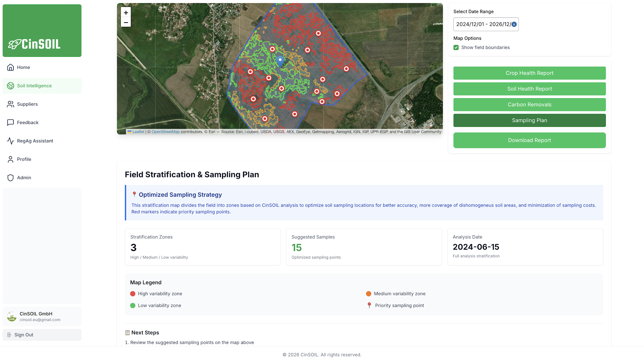Click the Suppliers people icon

tap(10, 104)
